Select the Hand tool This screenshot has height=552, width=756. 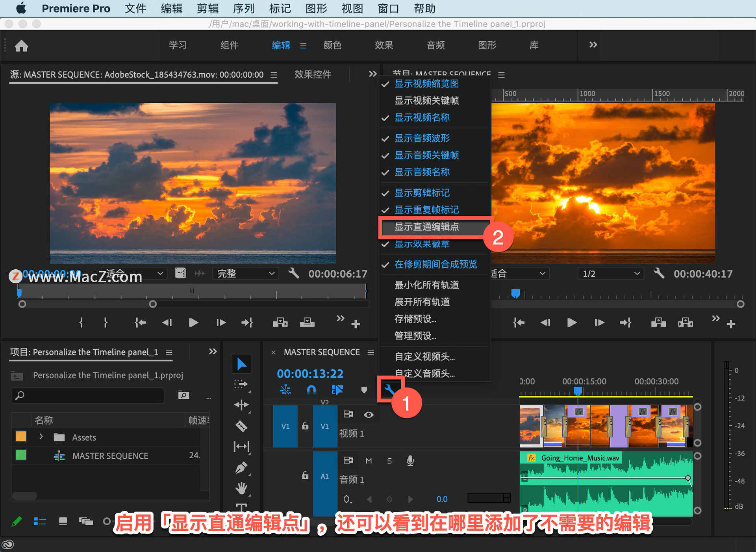click(241, 488)
